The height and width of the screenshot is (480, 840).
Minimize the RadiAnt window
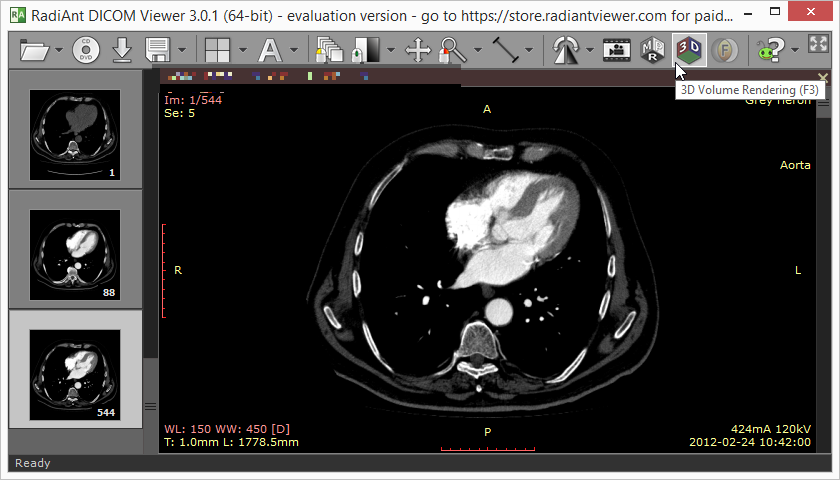[748, 12]
